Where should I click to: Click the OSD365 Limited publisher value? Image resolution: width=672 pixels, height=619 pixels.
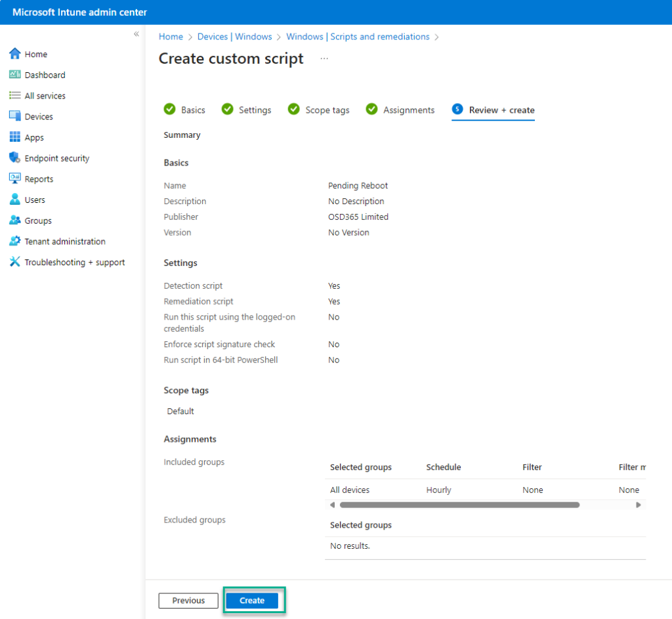point(358,217)
